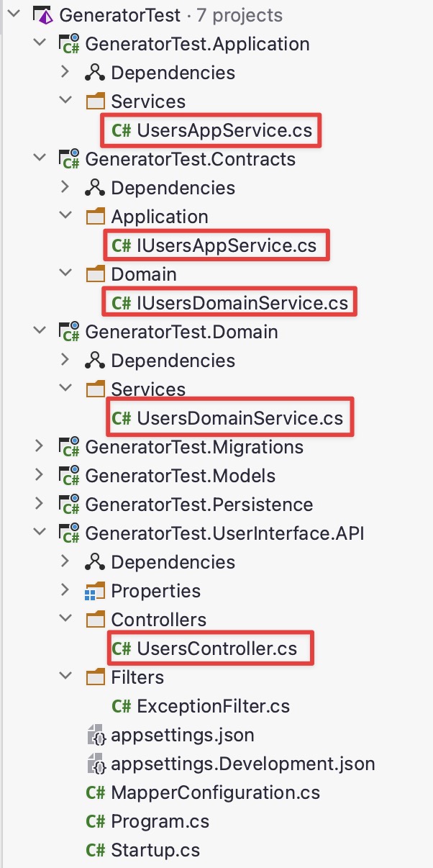
Task: Click the GeneratorTest solution icon
Action: pyautogui.click(x=44, y=15)
